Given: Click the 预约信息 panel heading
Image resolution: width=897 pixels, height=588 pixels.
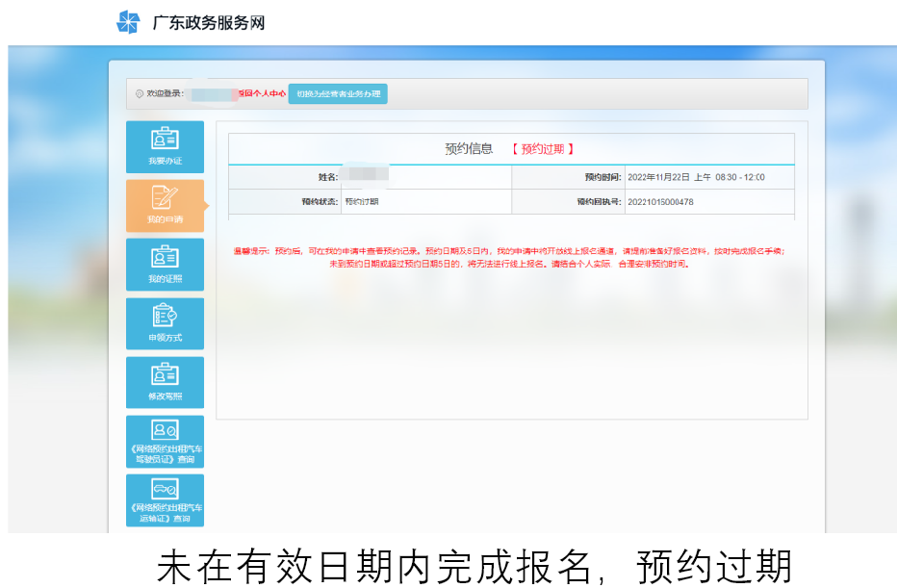Looking at the screenshot, I should (469, 149).
